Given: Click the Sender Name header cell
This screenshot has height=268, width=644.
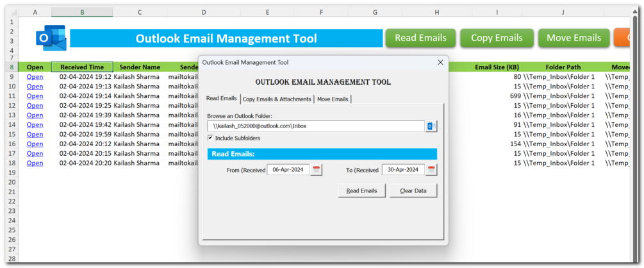Looking at the screenshot, I should tap(140, 67).
